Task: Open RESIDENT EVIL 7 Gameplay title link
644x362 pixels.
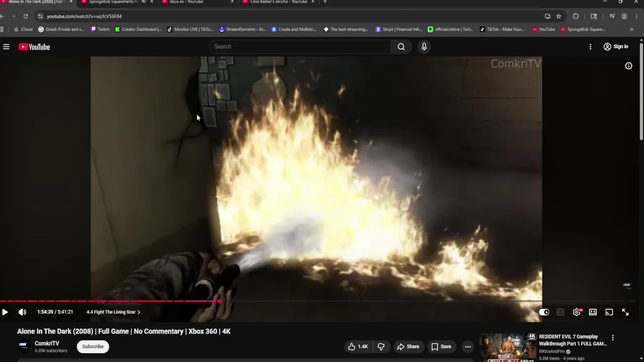Action: coord(573,340)
